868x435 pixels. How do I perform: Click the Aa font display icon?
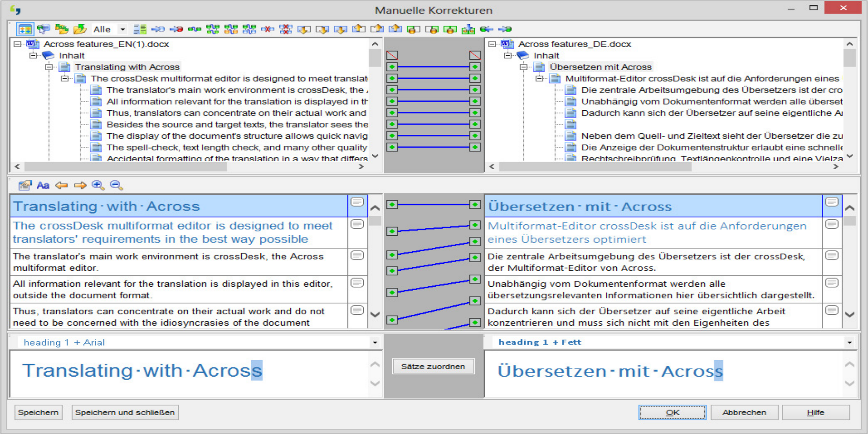point(43,186)
